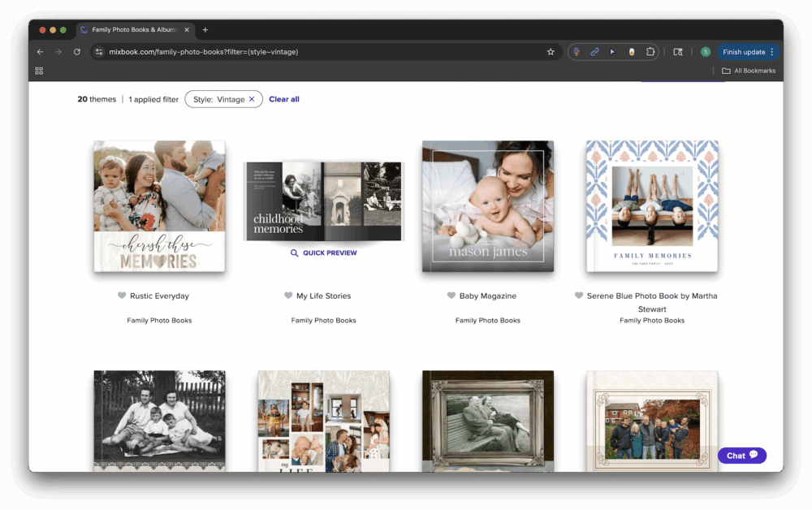Open the framed couple on bench cover
The height and width of the screenshot is (510, 812).
click(488, 421)
